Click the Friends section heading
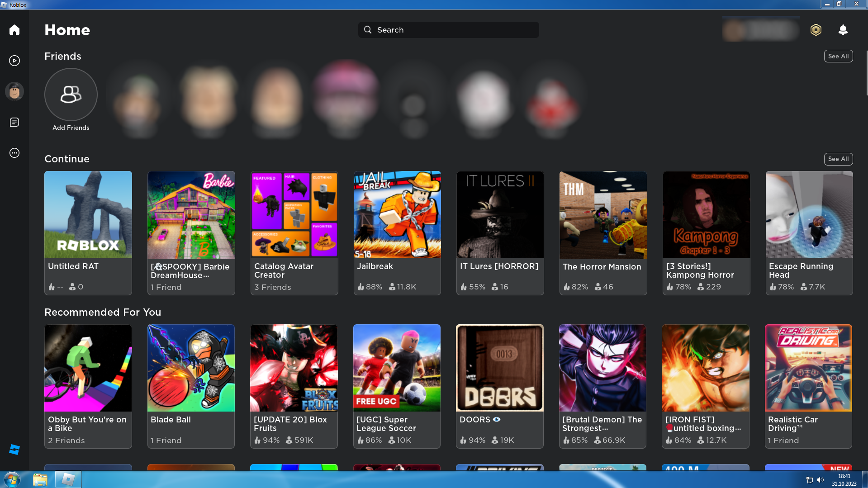 63,56
